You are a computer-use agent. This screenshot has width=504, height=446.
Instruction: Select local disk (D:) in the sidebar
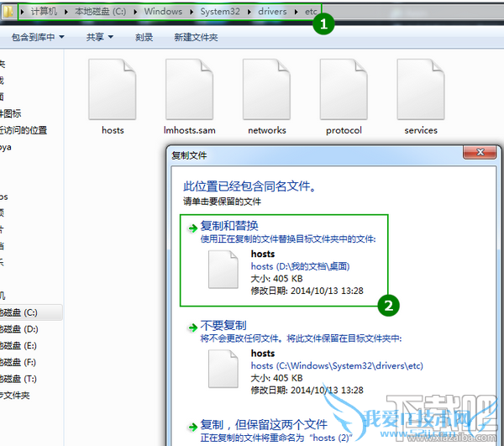click(19, 329)
